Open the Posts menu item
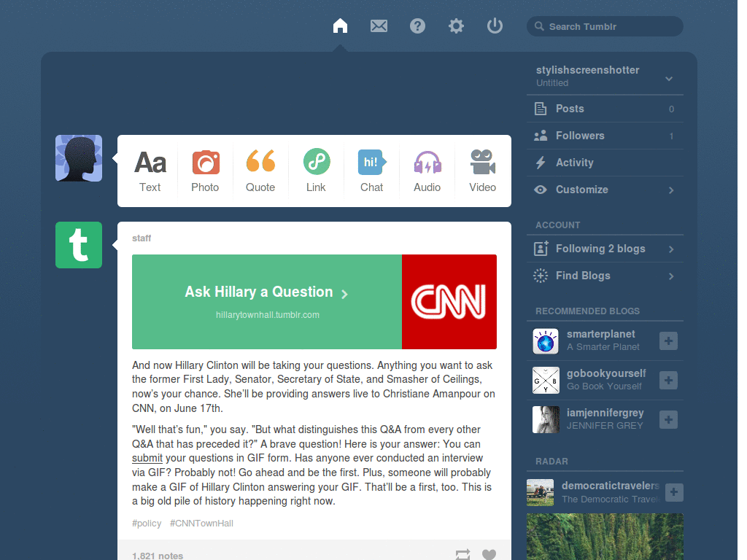The height and width of the screenshot is (560, 747). click(605, 109)
